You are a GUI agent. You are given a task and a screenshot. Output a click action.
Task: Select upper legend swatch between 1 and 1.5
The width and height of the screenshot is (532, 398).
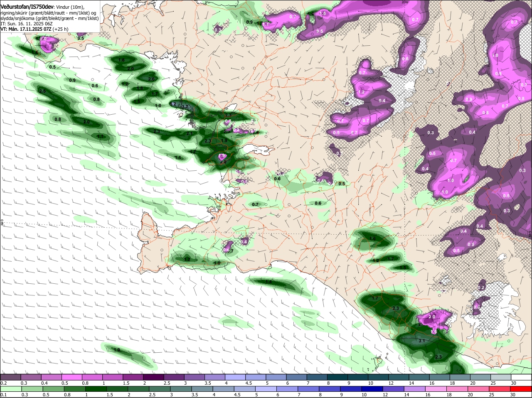[x=113, y=377]
